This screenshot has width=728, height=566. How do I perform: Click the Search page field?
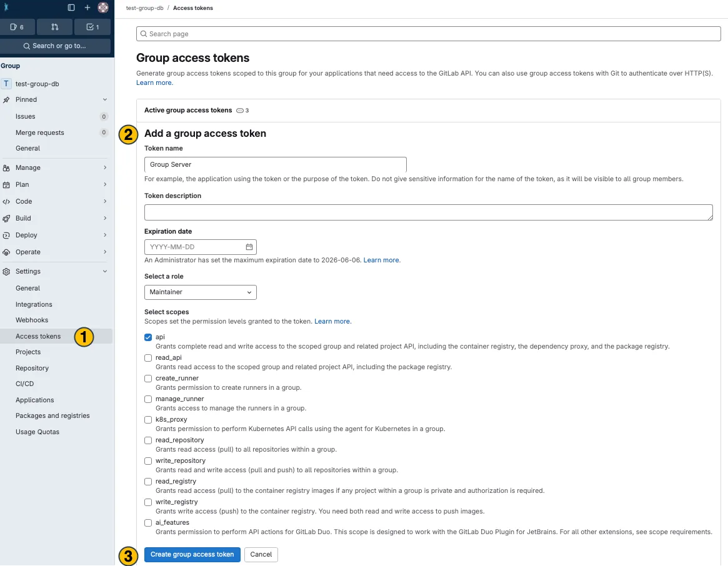[x=428, y=34]
